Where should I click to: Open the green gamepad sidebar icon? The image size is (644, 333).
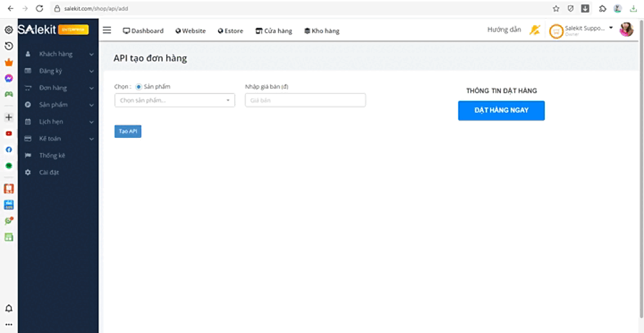tap(8, 94)
